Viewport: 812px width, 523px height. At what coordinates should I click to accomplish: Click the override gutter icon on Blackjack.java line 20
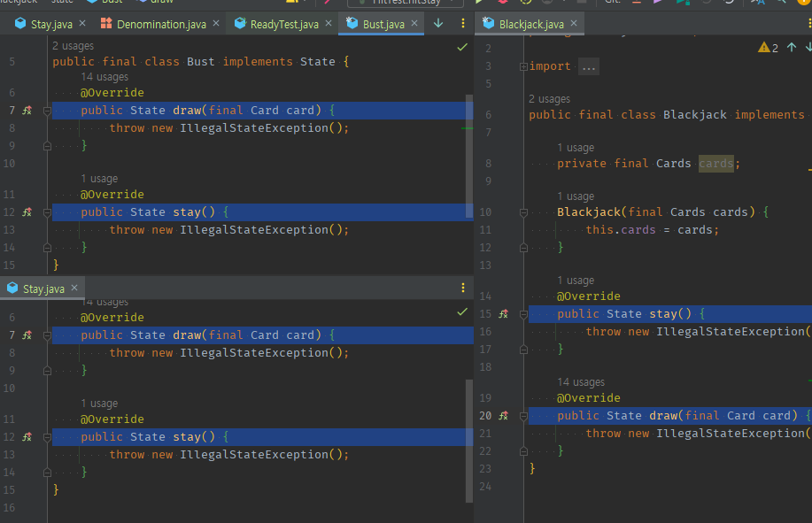503,416
